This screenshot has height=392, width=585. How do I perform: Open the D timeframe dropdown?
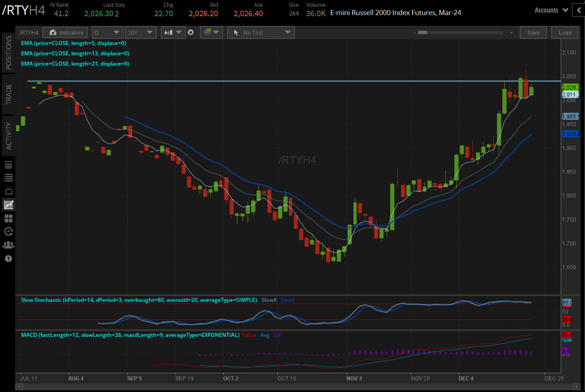[x=107, y=32]
